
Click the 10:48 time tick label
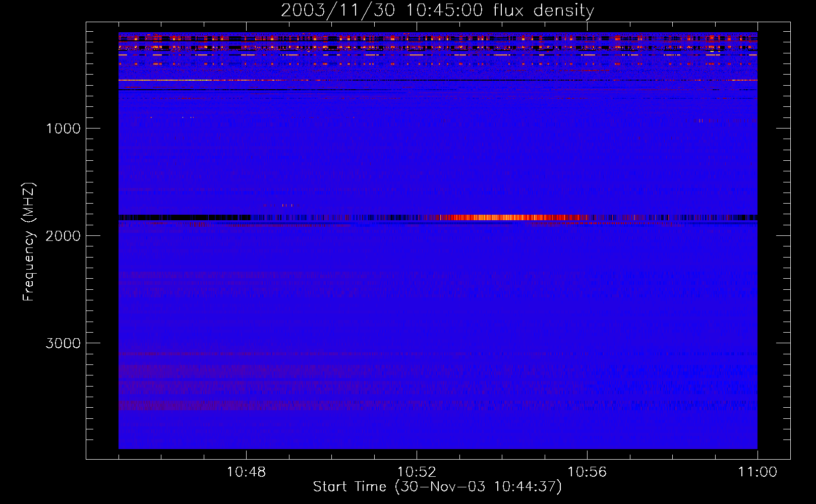246,472
